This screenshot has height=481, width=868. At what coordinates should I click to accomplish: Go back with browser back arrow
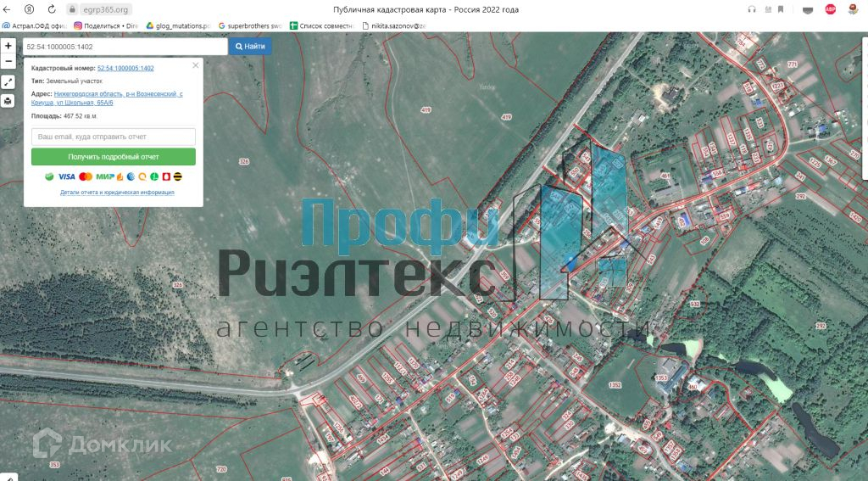(x=7, y=9)
